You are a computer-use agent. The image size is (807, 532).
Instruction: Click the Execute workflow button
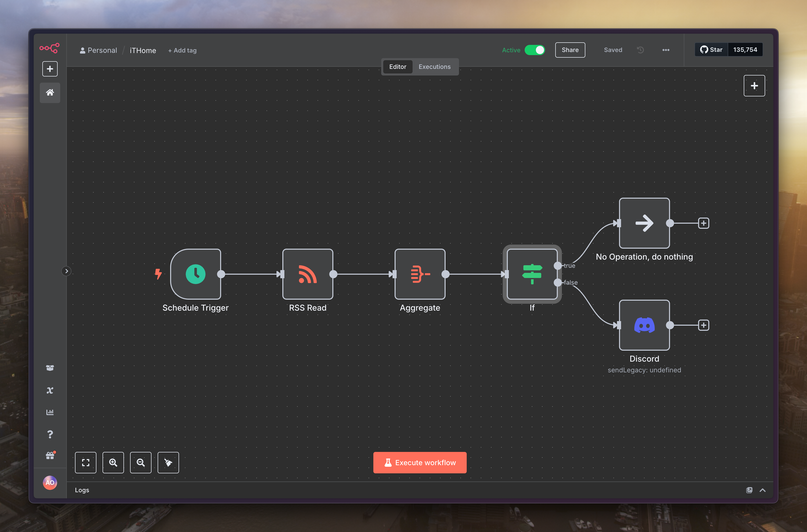coord(420,462)
